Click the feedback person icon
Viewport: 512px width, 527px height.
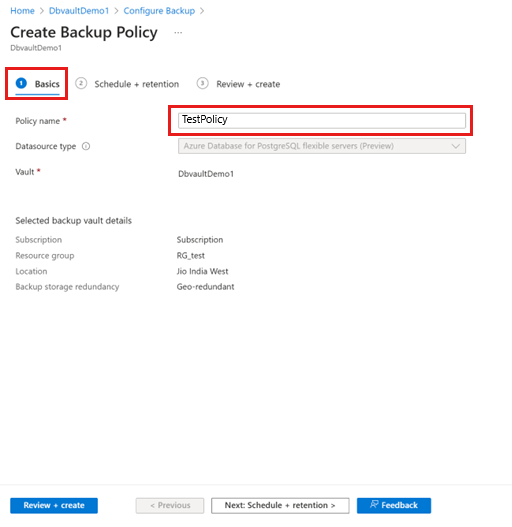click(x=374, y=504)
